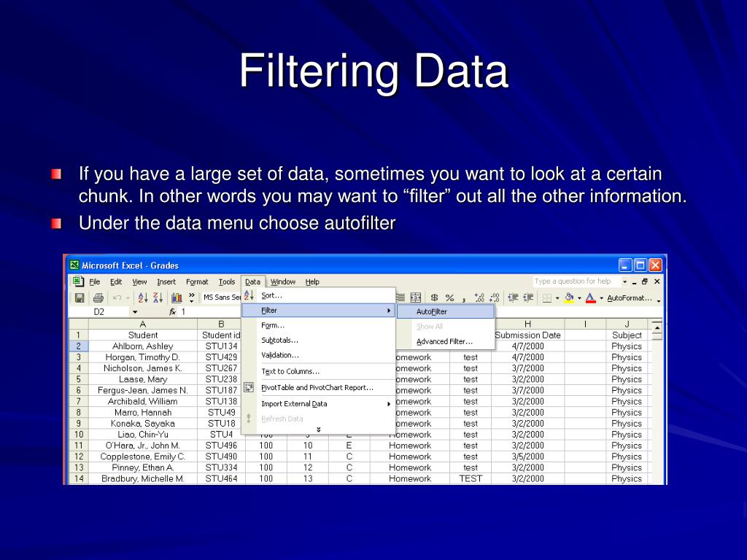Choose AutoFilter in the Filter submenu
This screenshot has width=747, height=560.
tap(446, 311)
